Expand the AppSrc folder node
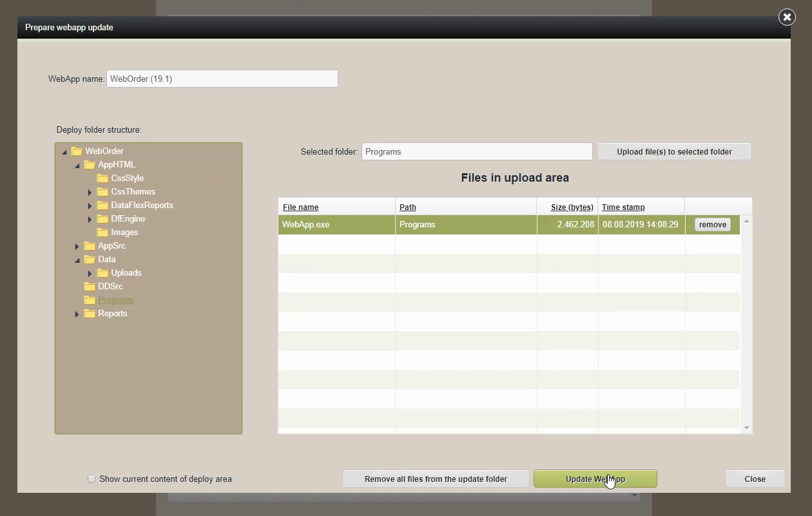The image size is (812, 516). pyautogui.click(x=77, y=246)
